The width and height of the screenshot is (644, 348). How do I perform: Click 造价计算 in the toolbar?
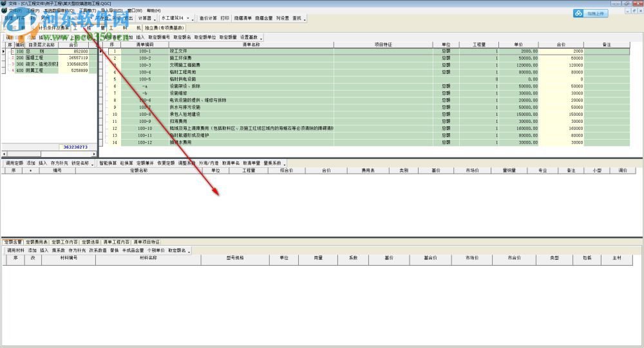pos(208,18)
